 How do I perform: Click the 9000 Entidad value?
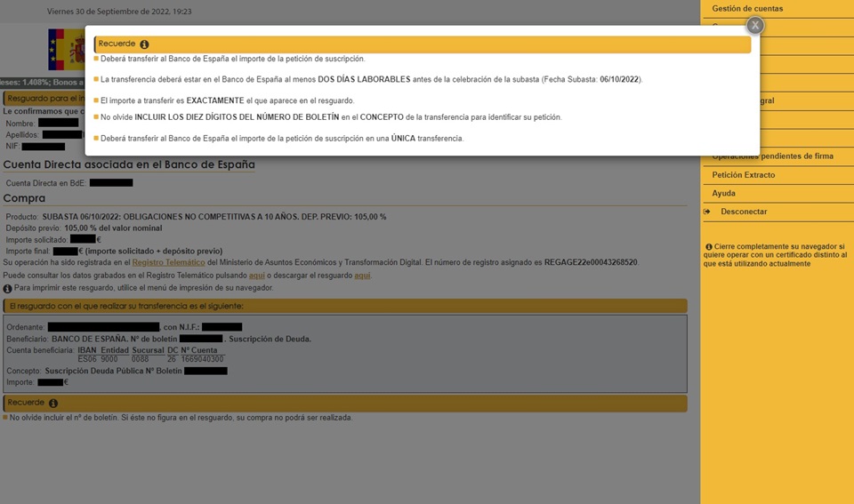(109, 359)
